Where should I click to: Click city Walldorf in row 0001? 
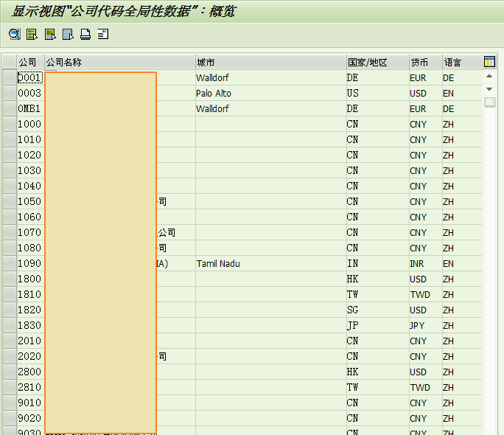[212, 78]
